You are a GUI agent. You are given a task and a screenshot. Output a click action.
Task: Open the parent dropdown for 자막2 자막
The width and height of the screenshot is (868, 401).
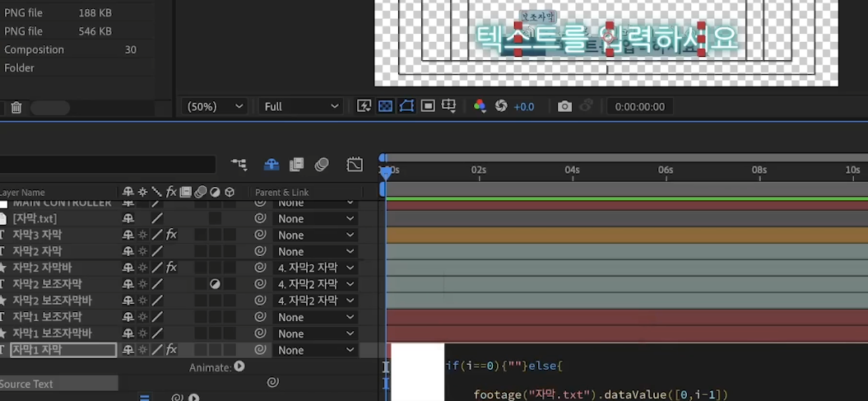[315, 251]
